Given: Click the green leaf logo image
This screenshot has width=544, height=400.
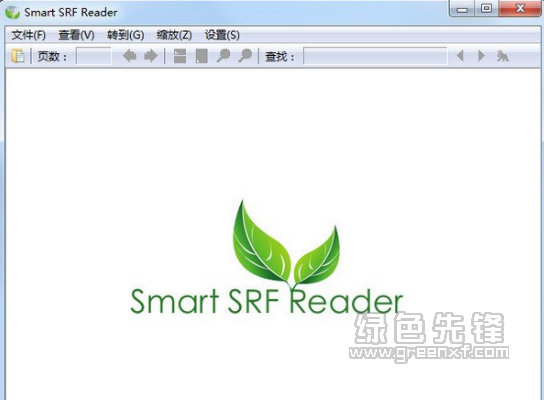Looking at the screenshot, I should click(x=286, y=243).
